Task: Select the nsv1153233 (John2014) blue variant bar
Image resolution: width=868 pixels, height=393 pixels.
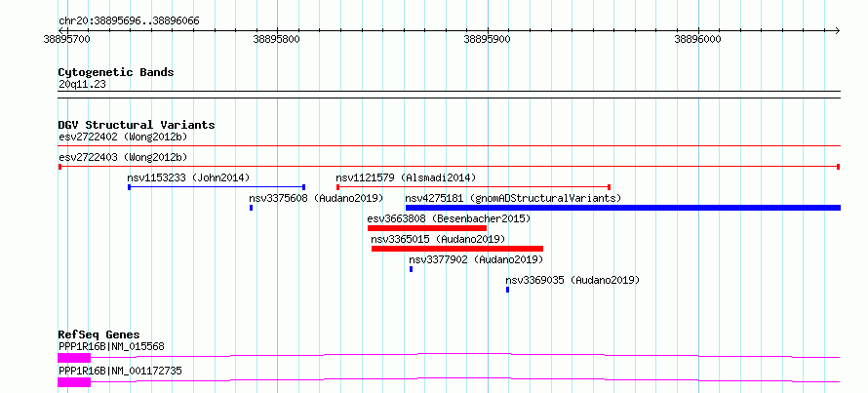Action: [x=217, y=187]
